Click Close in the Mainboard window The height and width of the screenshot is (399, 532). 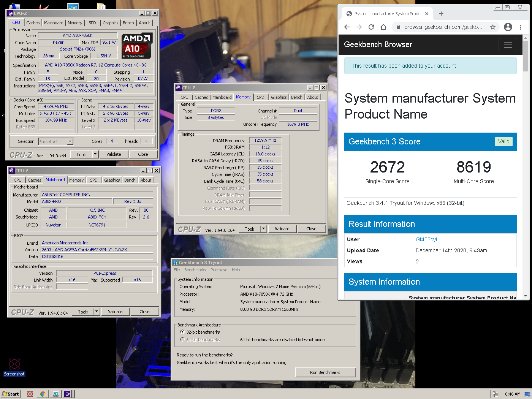pyautogui.click(x=144, y=312)
